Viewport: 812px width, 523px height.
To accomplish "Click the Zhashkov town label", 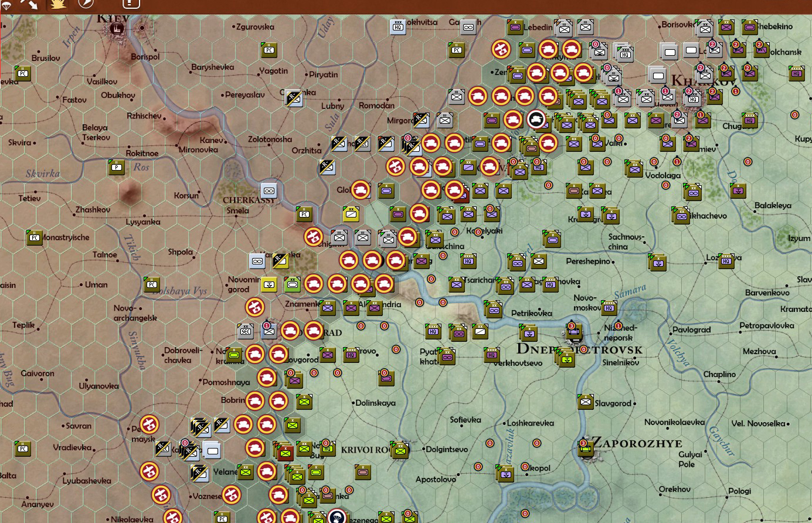I will 93,210.
